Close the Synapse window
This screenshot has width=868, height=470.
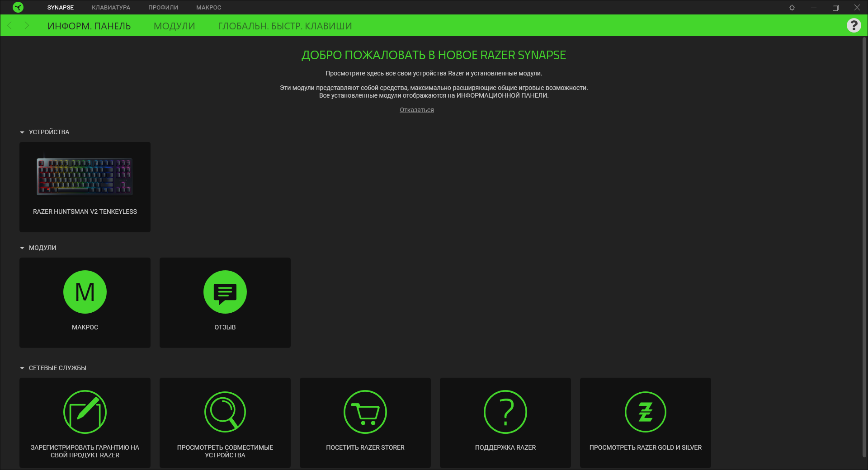857,8
